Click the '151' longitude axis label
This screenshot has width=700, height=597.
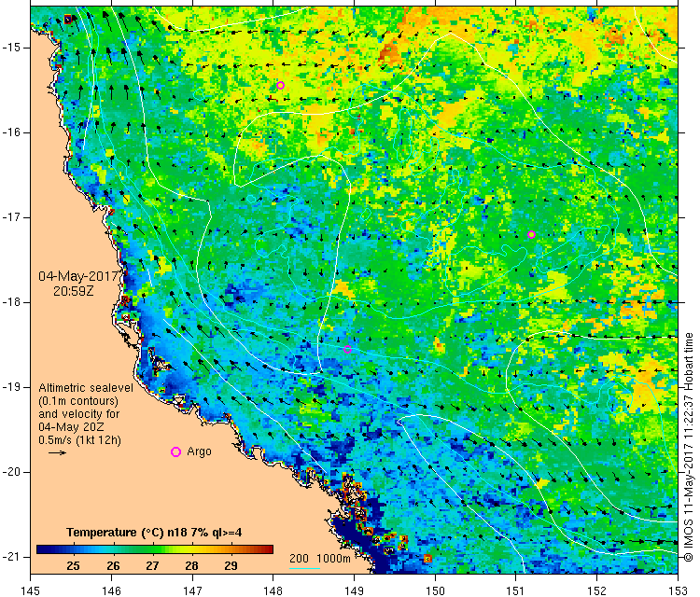point(516,590)
